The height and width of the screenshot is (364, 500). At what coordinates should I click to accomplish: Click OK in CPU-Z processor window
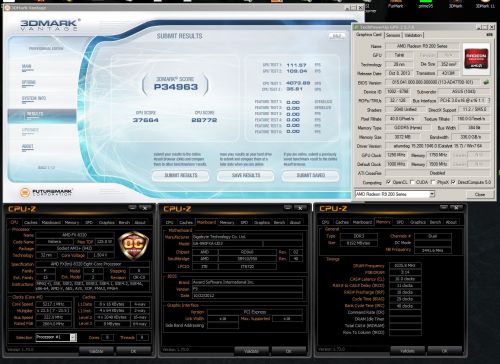133,351
